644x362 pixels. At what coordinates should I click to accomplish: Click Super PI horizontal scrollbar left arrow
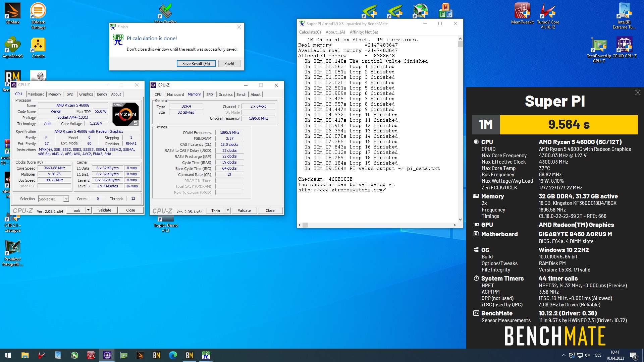(x=300, y=225)
